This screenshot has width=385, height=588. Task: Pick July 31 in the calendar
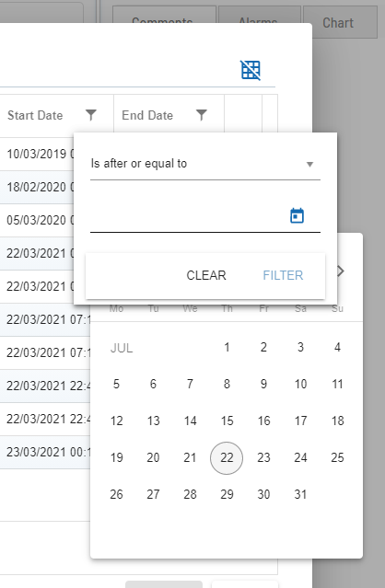pos(300,495)
